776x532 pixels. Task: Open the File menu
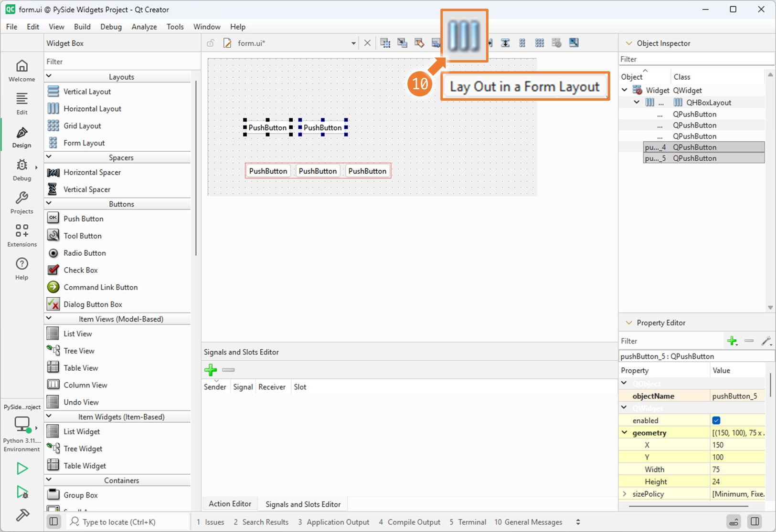pyautogui.click(x=12, y=27)
